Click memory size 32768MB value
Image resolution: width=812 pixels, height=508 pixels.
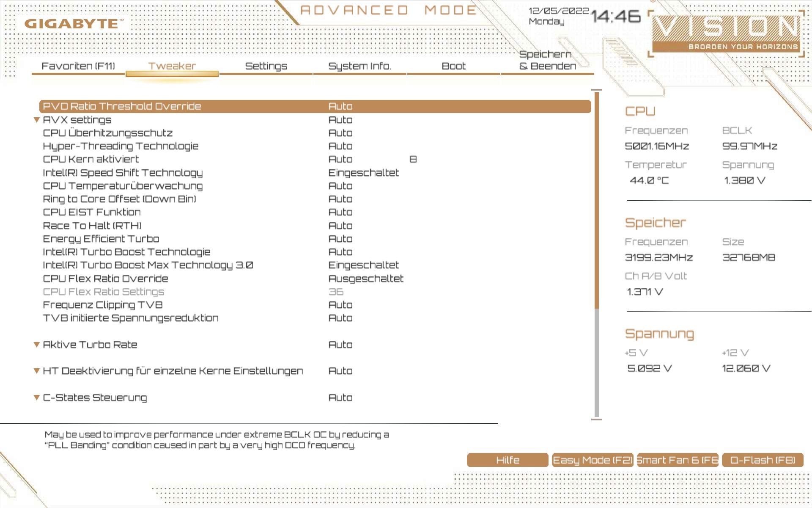point(749,257)
